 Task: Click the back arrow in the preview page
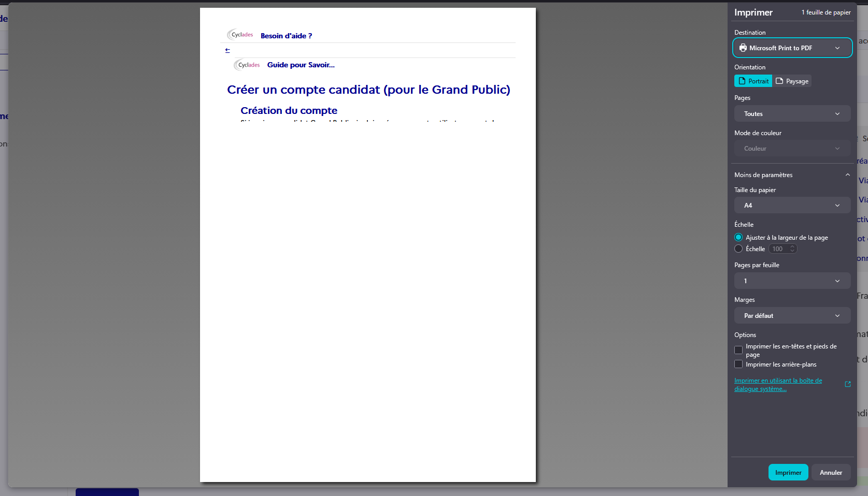227,50
